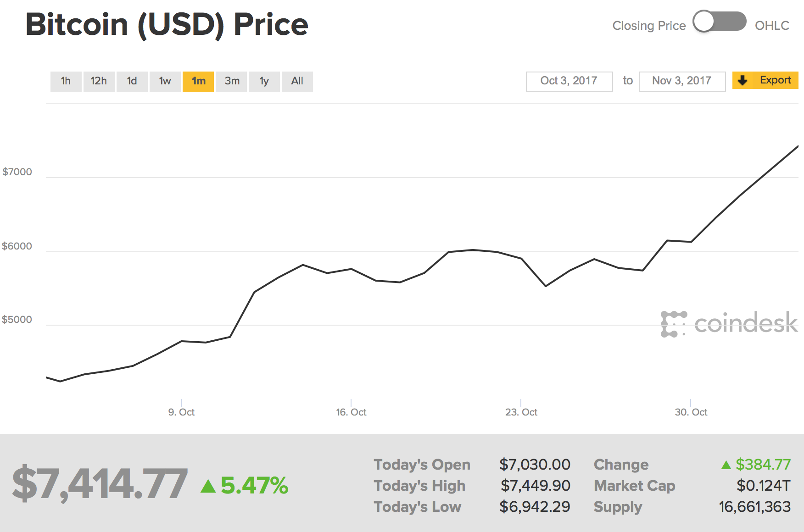Switch chart to 1d range

point(132,81)
